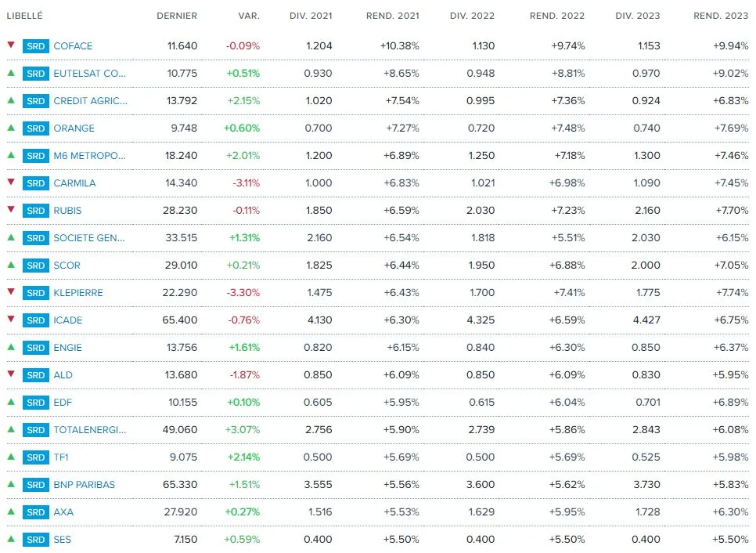
Task: Click the AXA last price 27.920
Action: coord(181,512)
